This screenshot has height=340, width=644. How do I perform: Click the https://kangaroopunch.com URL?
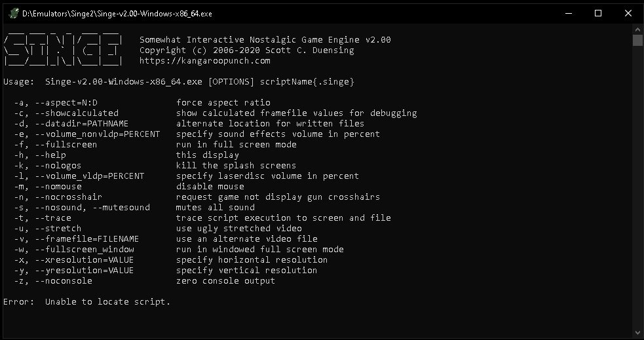point(205,61)
